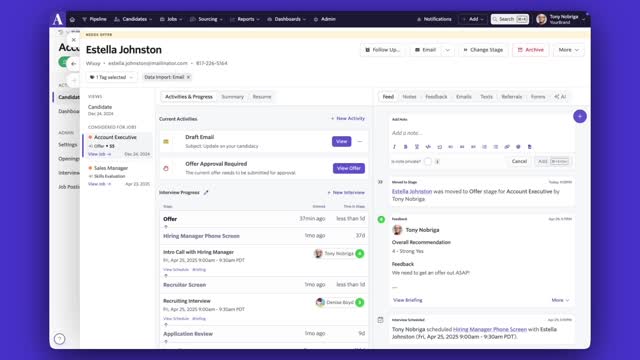The width and height of the screenshot is (640, 360).
Task: Expand the Candidates menu in navigation
Action: 133,19
